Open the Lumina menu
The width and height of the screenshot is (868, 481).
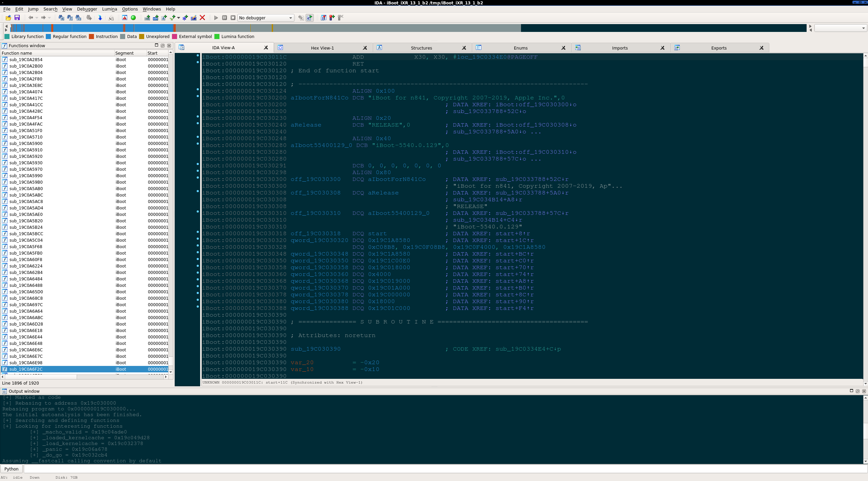(109, 9)
